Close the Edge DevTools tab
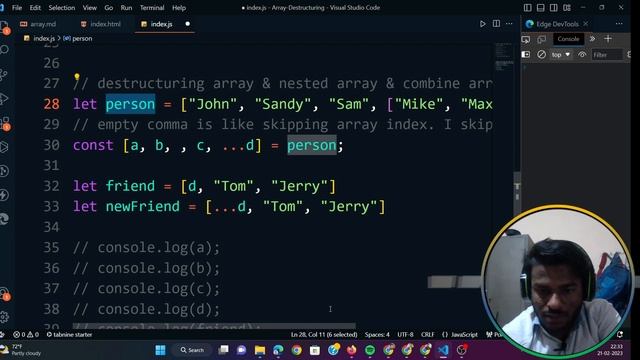640x360 pixels. [x=586, y=24]
